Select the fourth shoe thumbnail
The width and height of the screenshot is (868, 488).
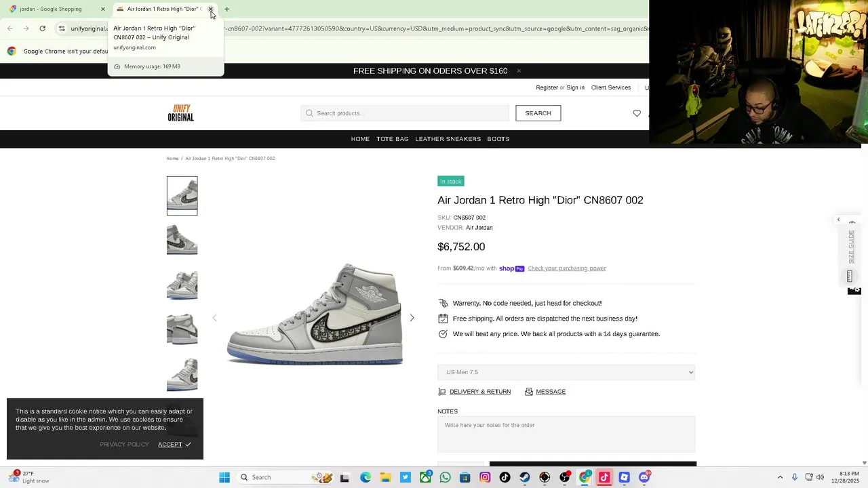point(182,329)
